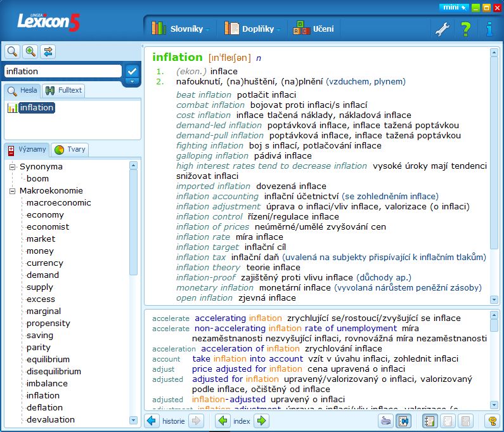The width and height of the screenshot is (504, 432).
Task: Collapse the Makroekonomie tree node
Action: [x=12, y=191]
